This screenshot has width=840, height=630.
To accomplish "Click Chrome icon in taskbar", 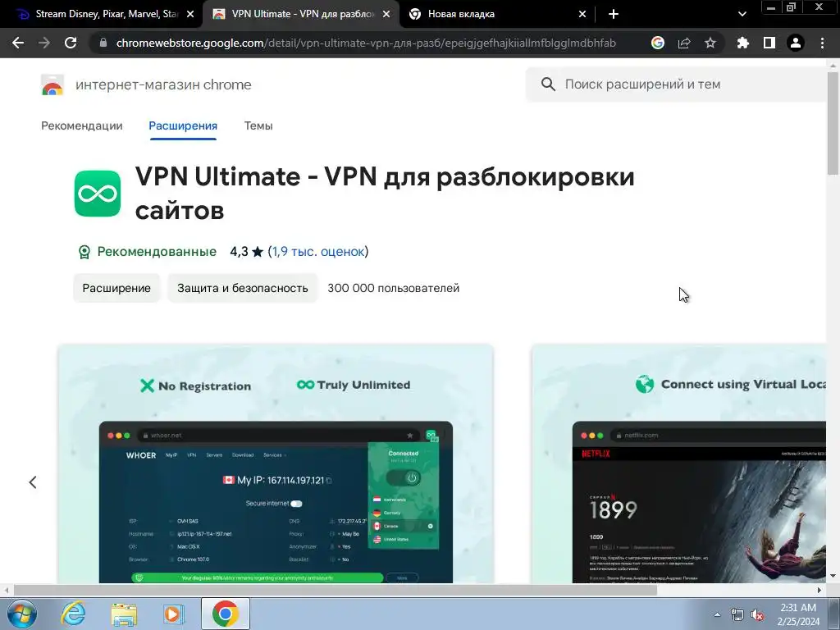I will tap(226, 614).
